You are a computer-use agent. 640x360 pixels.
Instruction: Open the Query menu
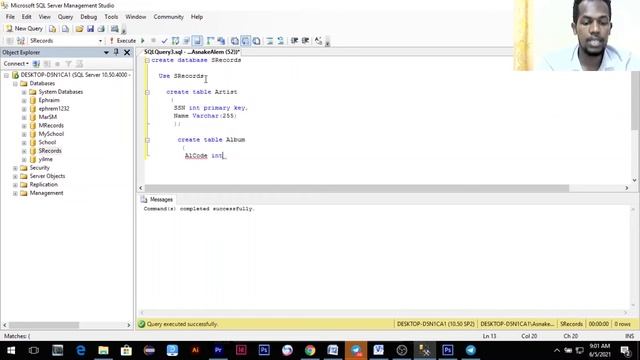(x=65, y=17)
